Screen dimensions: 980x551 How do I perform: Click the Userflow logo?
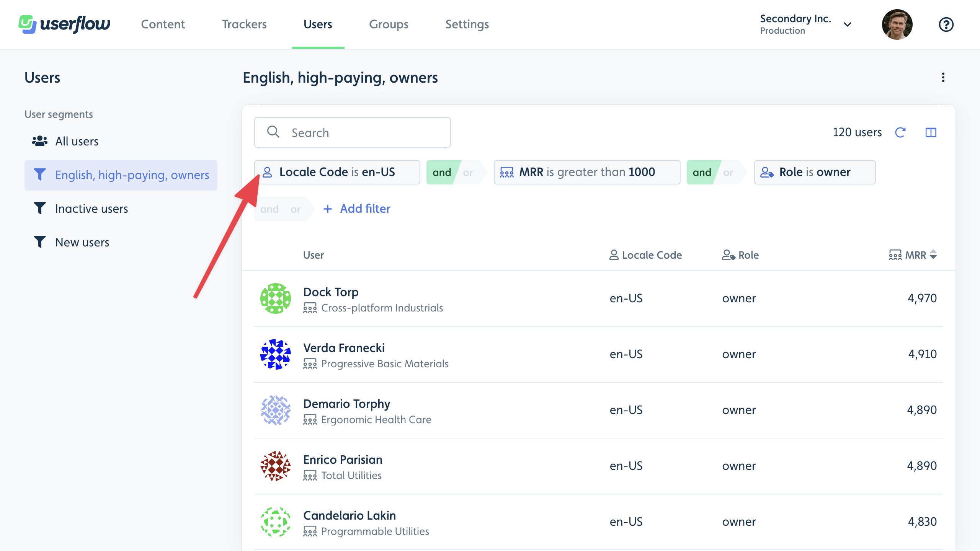(x=64, y=24)
